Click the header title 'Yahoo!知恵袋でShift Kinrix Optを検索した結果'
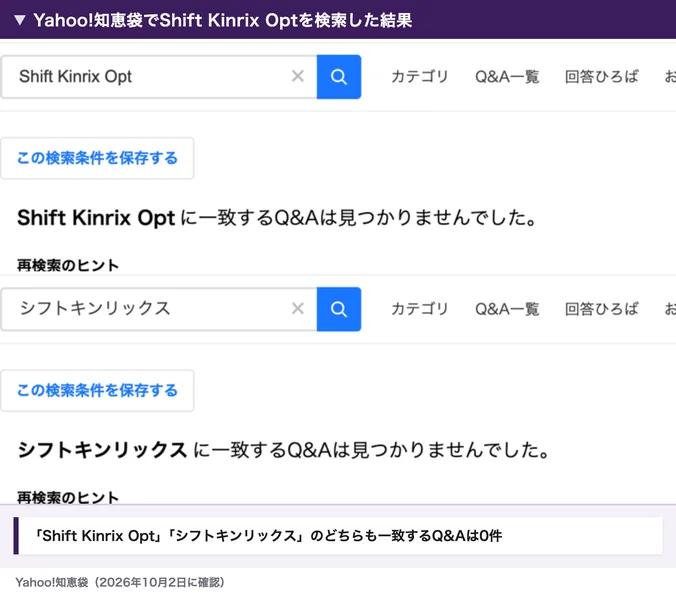Screen dimensions: 676x600 [x=223, y=20]
